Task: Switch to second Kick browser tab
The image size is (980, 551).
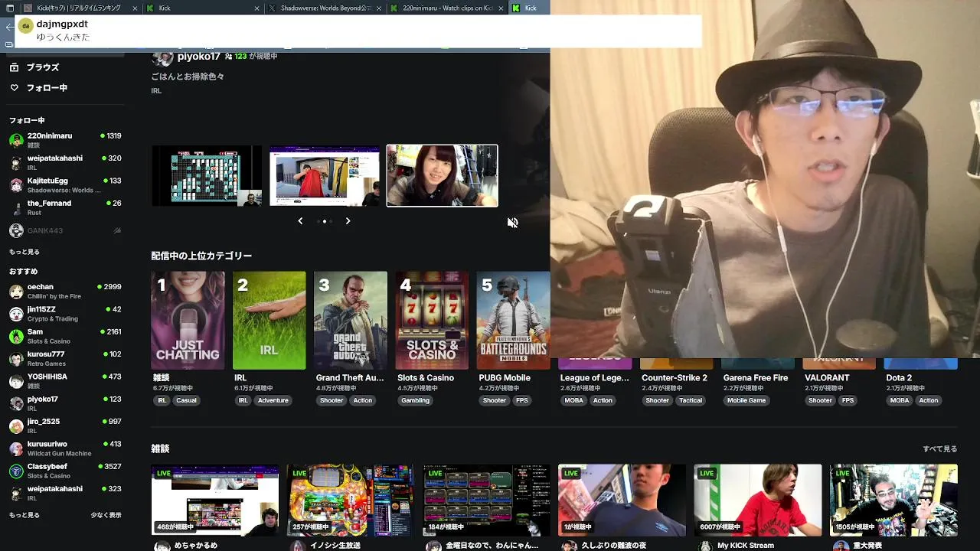Action: 203,8
